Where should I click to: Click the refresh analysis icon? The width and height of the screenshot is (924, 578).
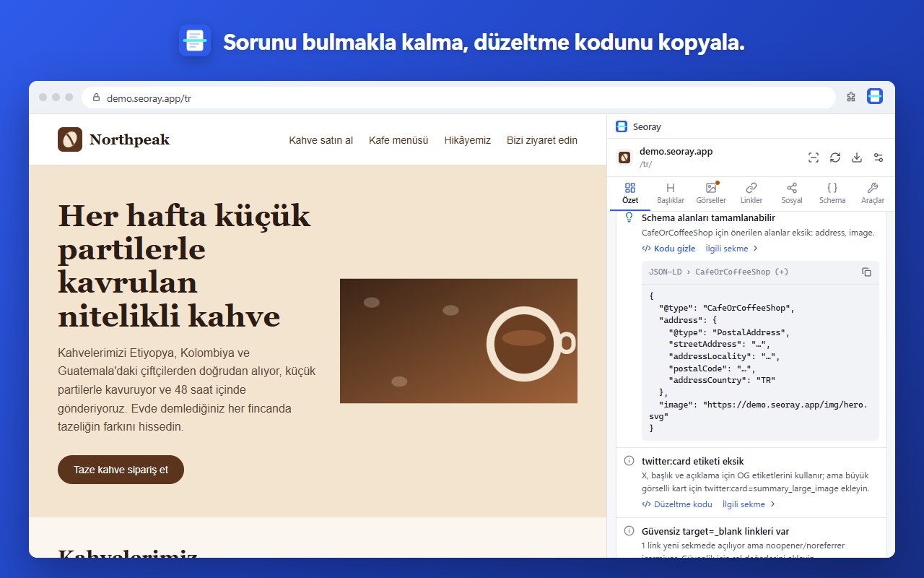(x=835, y=158)
